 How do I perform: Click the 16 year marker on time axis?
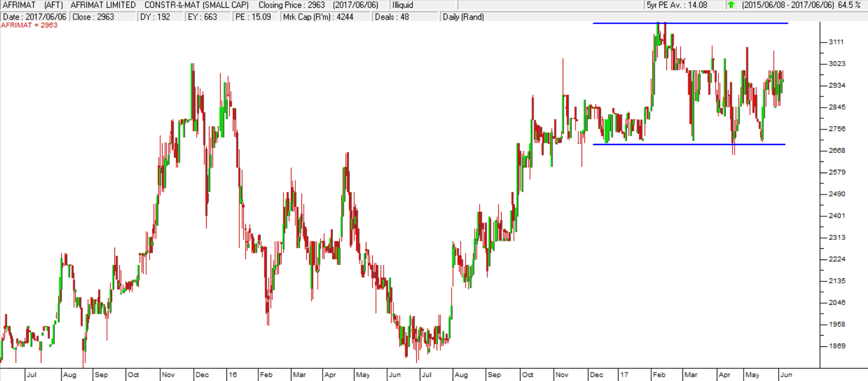(232, 374)
